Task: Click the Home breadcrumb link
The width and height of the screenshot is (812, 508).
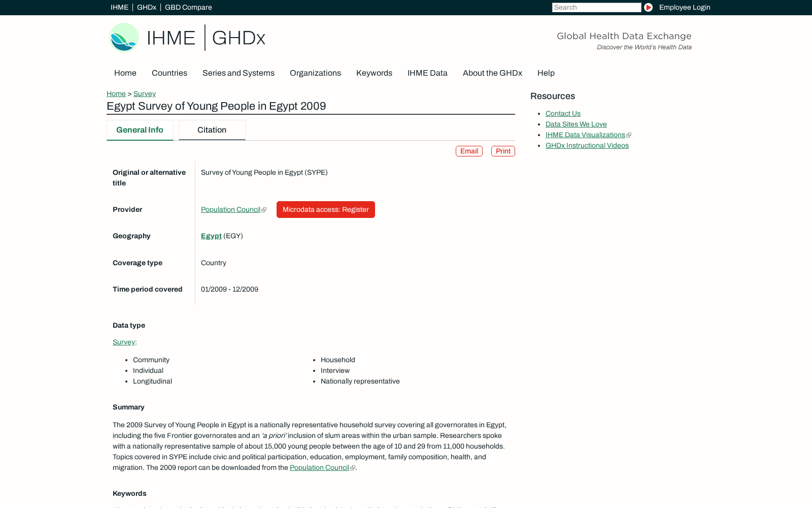Action: 116,93
